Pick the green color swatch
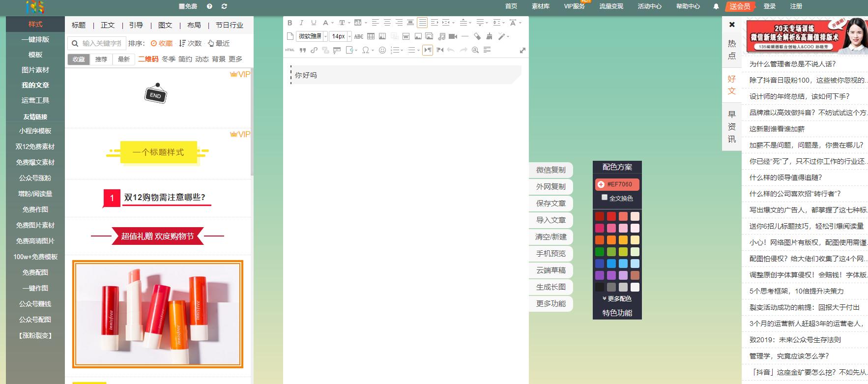868x384 pixels. [600, 252]
